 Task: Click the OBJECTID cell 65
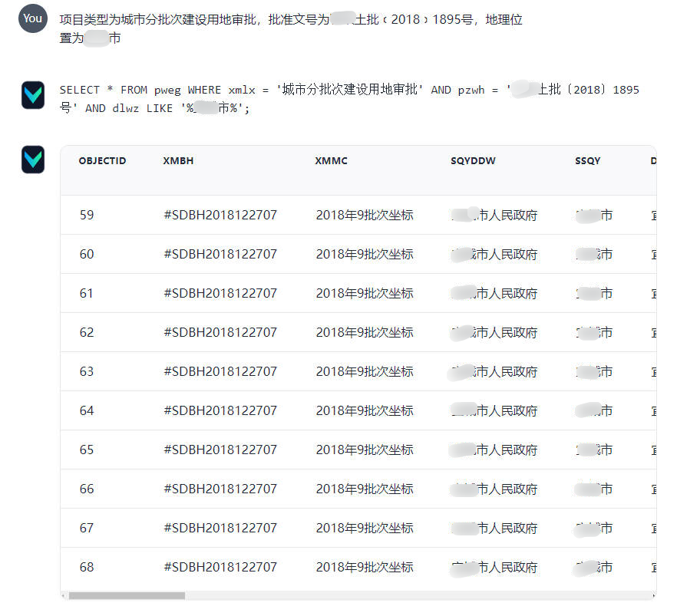87,450
